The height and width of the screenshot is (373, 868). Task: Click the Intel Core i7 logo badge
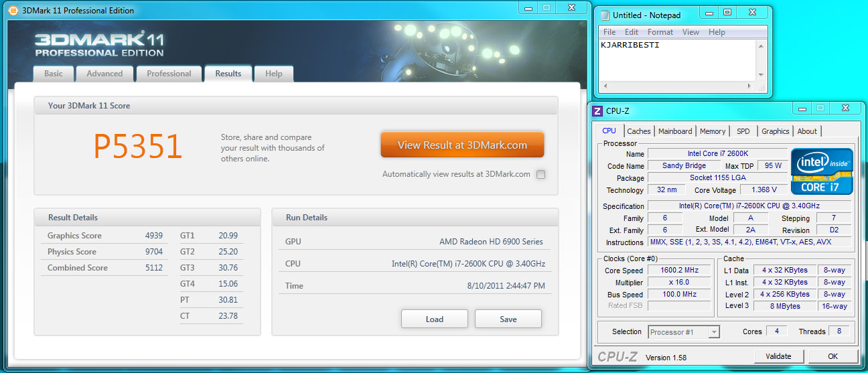click(822, 171)
